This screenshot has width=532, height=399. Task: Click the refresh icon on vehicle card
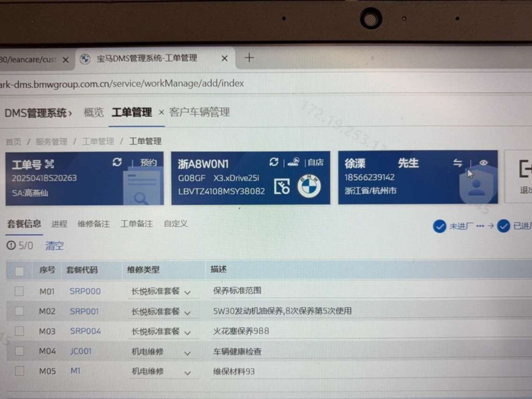click(x=273, y=161)
